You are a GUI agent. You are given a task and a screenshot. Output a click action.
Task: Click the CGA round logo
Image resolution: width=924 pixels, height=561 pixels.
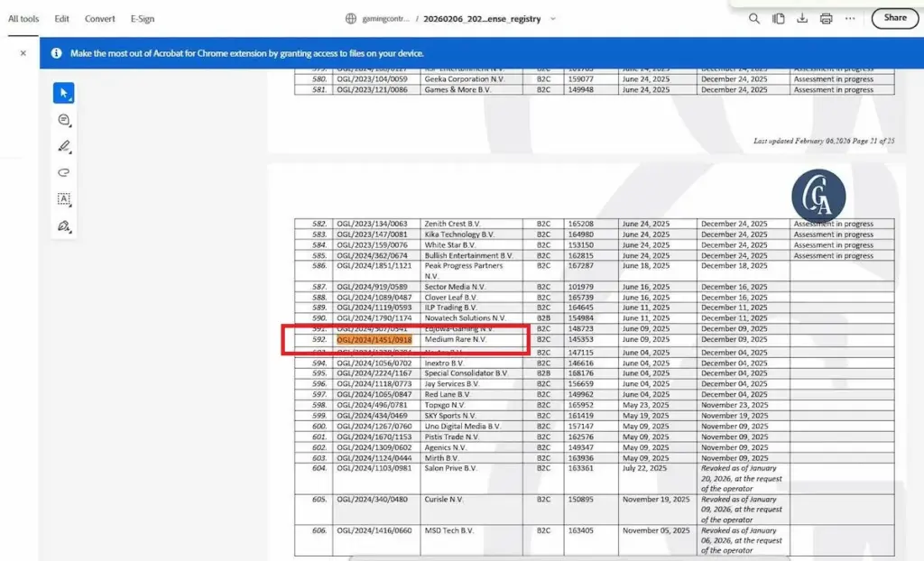pos(818,197)
